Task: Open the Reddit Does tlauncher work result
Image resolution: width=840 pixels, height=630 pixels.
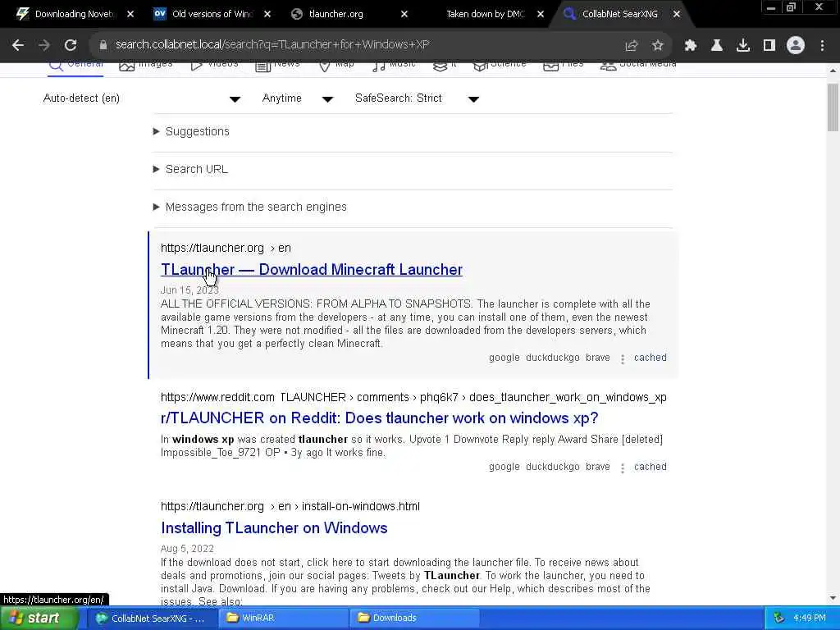Action: tap(379, 418)
